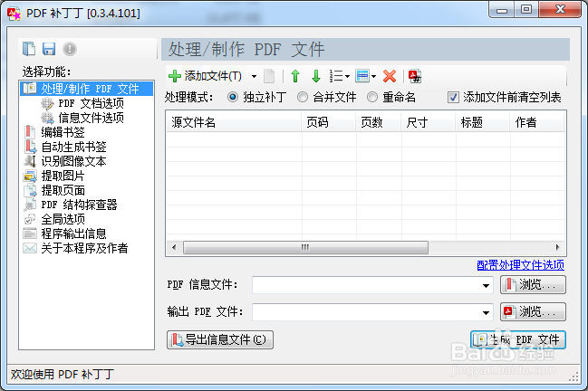Click the scrollbar right arrow of file list
Viewport: 588px width, 391px height.
coord(557,247)
